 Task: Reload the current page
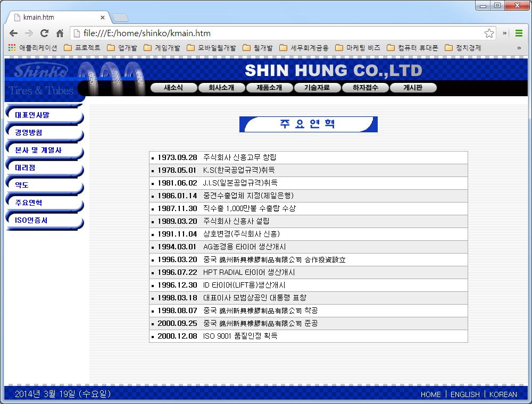44,33
